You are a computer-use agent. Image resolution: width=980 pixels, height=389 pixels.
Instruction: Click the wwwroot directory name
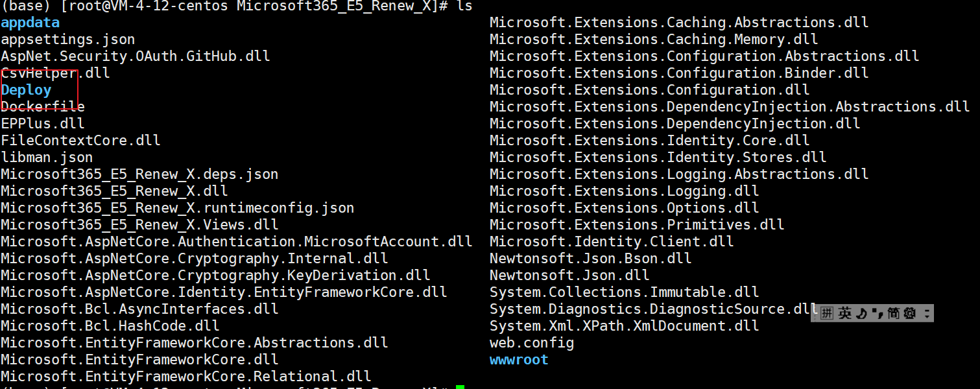pyautogui.click(x=518, y=359)
